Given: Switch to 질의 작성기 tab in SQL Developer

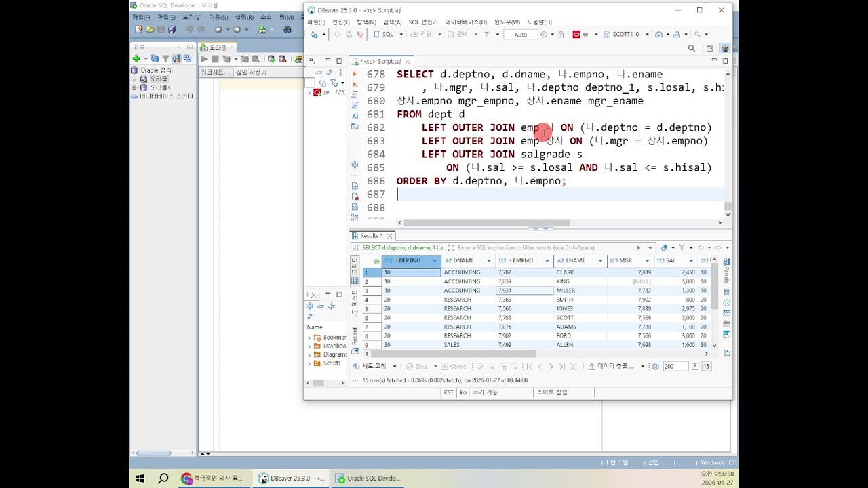Looking at the screenshot, I should coord(251,72).
